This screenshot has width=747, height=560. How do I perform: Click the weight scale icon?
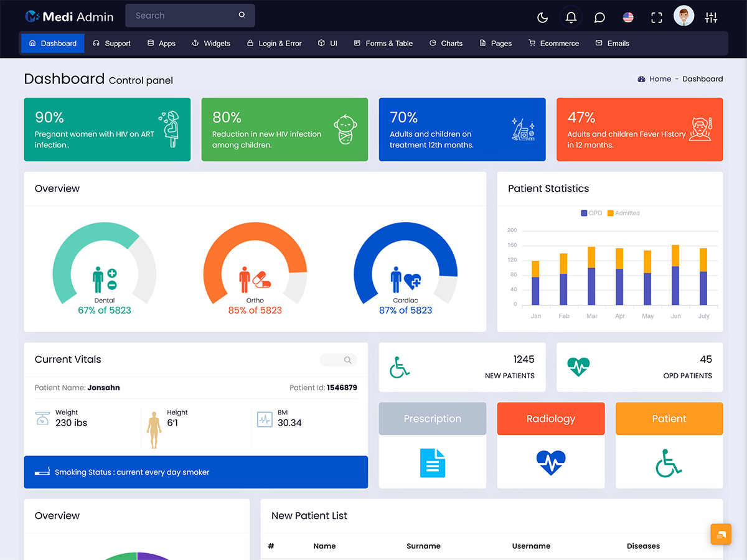tap(42, 418)
